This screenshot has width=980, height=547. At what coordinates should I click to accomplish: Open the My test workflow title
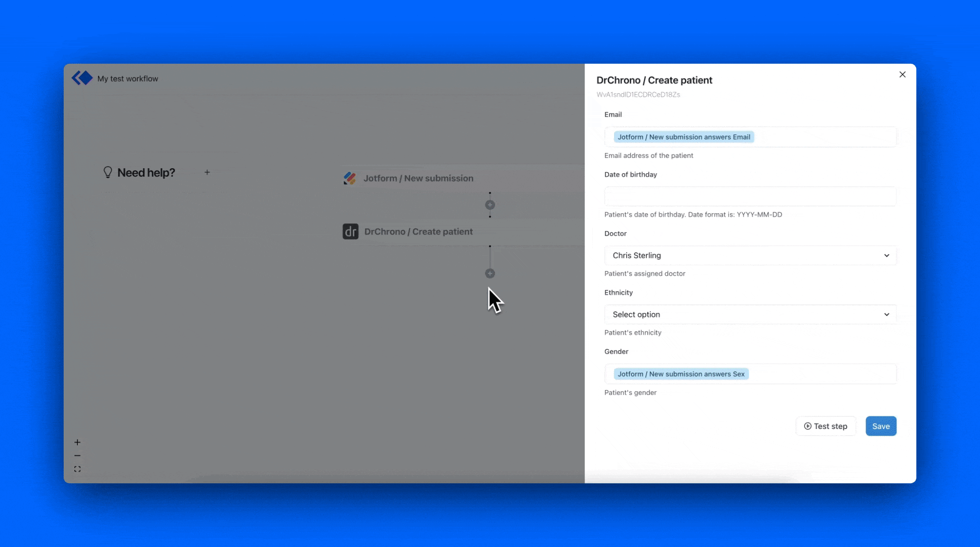128,79
